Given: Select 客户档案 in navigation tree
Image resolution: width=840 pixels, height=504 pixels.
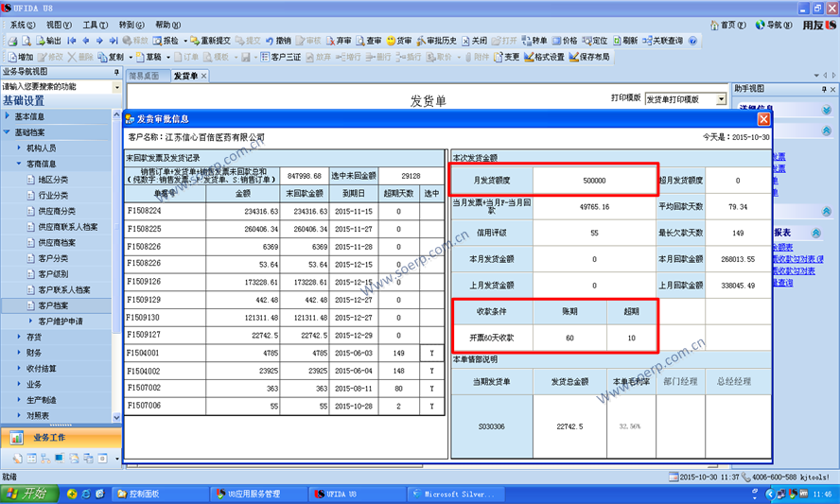Looking at the screenshot, I should tap(53, 305).
